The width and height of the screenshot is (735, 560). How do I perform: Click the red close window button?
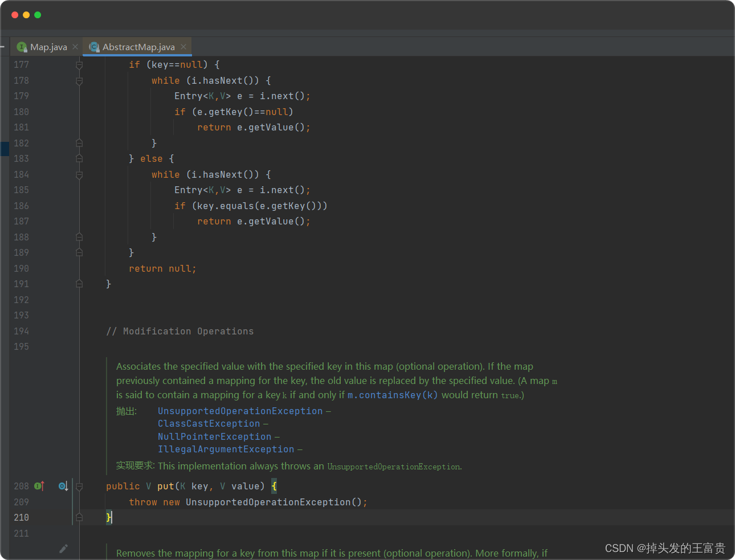pos(15,15)
